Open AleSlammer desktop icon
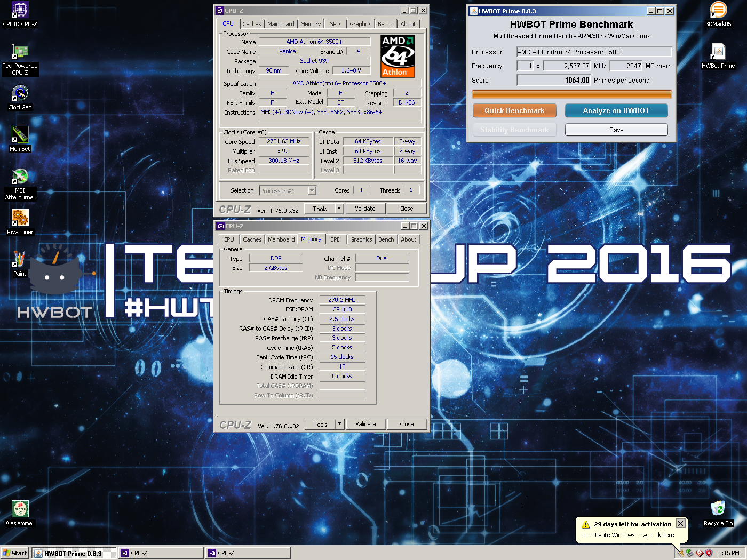Viewport: 747px width, 560px height. (x=20, y=513)
